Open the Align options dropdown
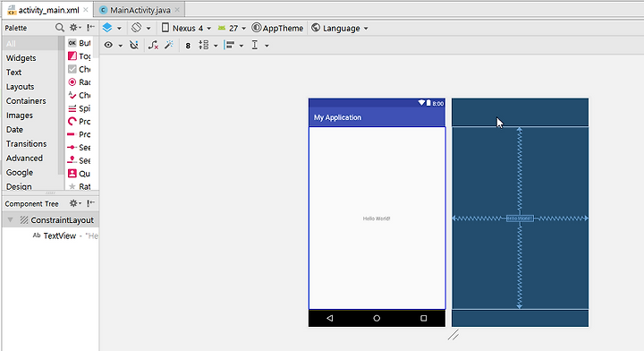The height and width of the screenshot is (351, 644). pos(234,45)
